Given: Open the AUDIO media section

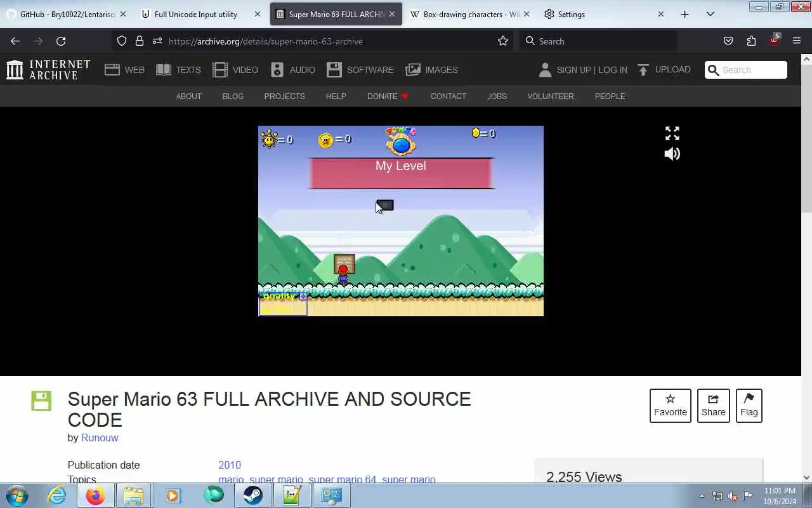Looking at the screenshot, I should coord(292,70).
